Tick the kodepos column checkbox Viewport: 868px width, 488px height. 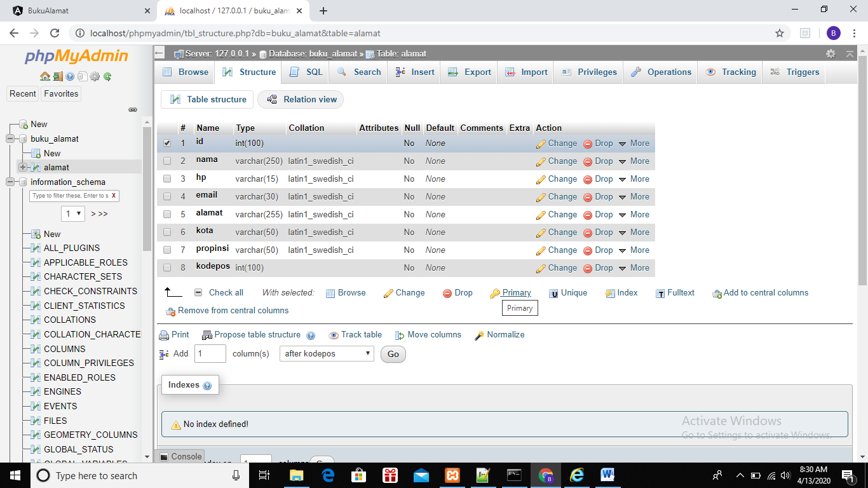pos(167,268)
